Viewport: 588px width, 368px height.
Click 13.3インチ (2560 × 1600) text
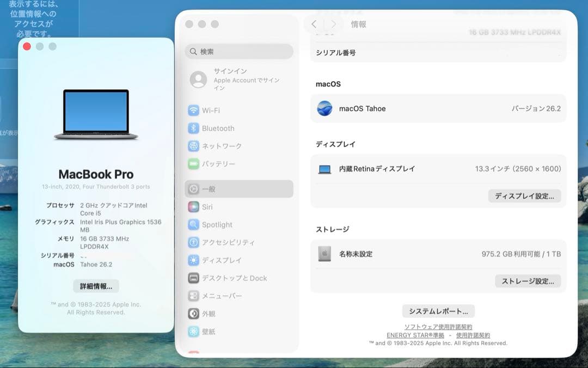pos(518,169)
